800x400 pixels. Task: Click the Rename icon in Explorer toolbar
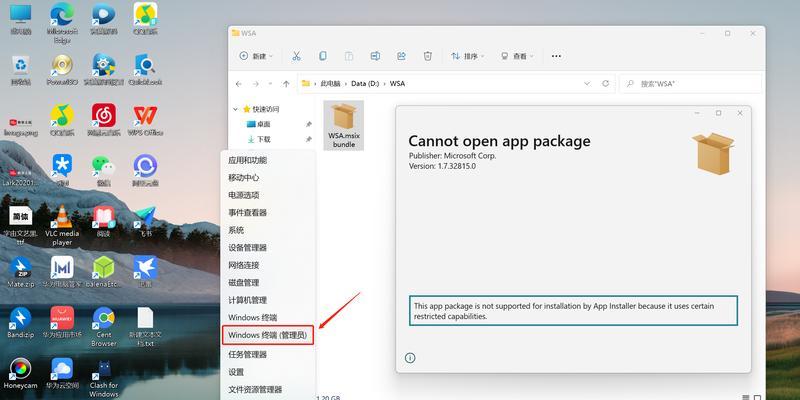[375, 57]
